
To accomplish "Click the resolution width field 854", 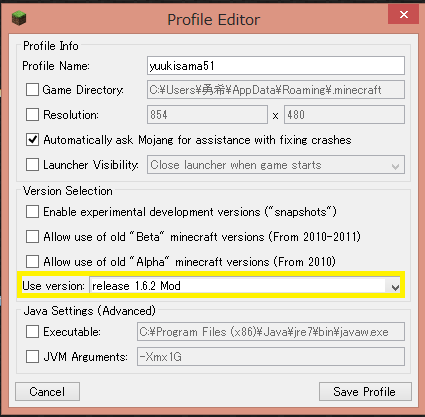I will point(207,115).
